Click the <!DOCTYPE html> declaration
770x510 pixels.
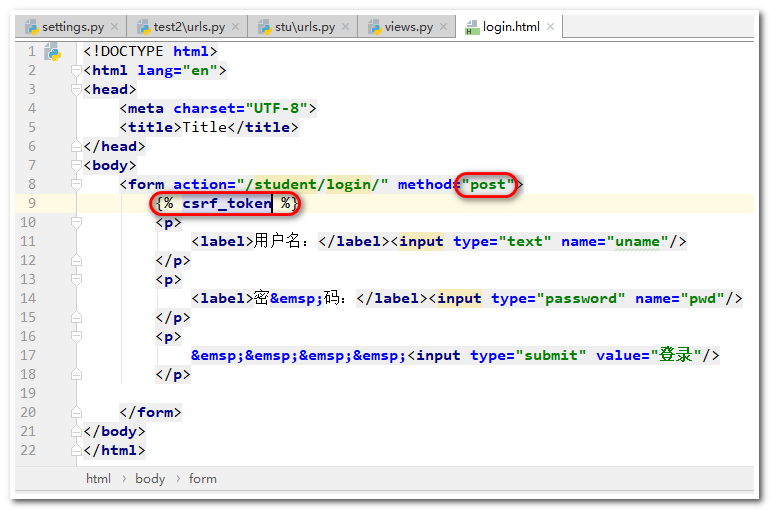pos(150,52)
